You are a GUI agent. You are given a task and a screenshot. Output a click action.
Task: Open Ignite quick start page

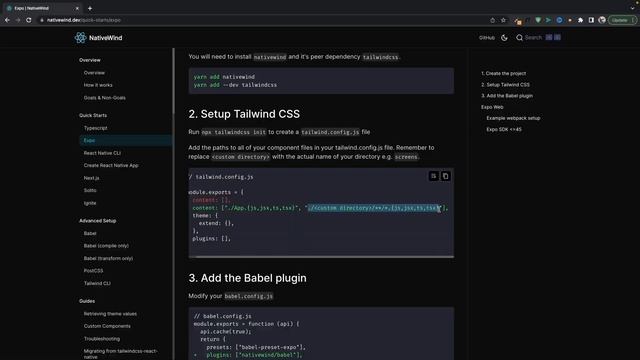(x=90, y=203)
